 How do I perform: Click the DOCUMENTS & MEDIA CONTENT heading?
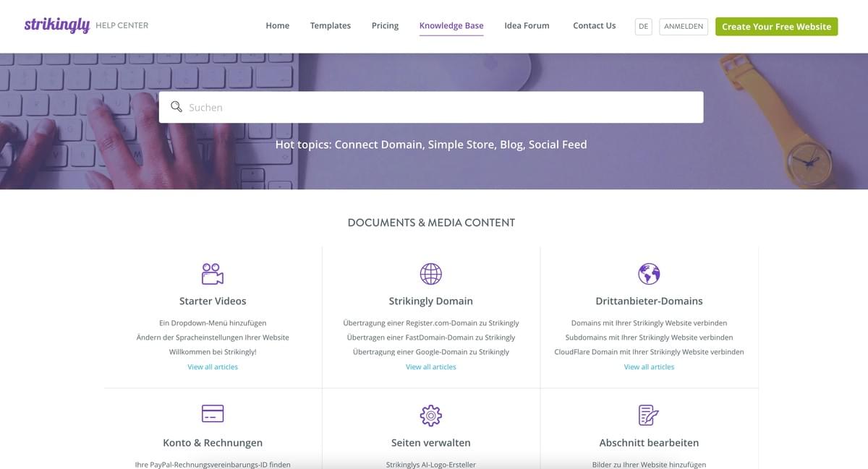[431, 223]
